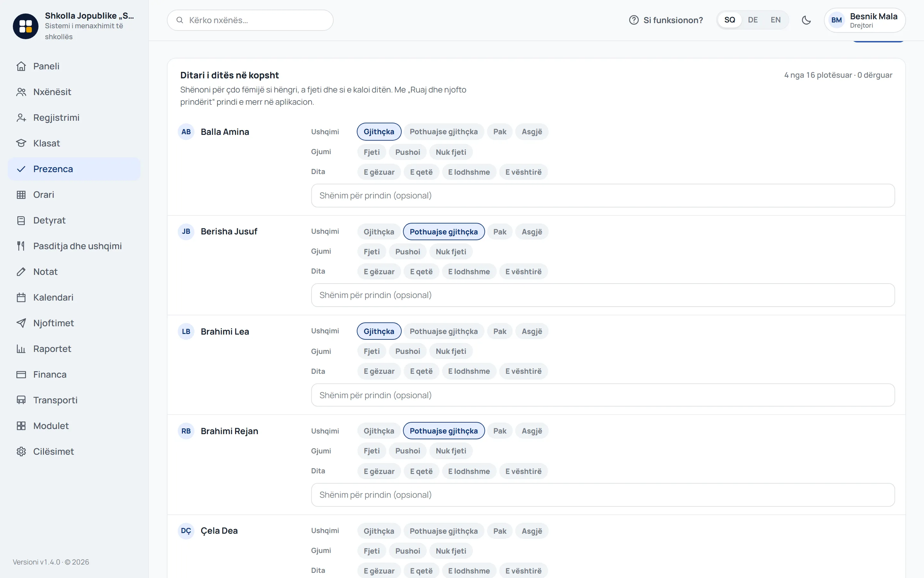
Task: Choose Asgjë for Brahimi Rejan's meal
Action: [x=532, y=431]
